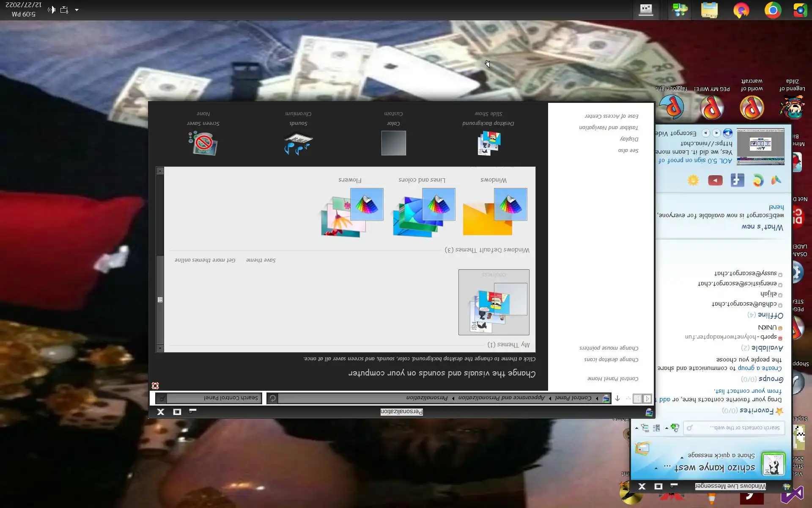Open the Sounds settings icon
This screenshot has width=812, height=508.
tap(298, 143)
